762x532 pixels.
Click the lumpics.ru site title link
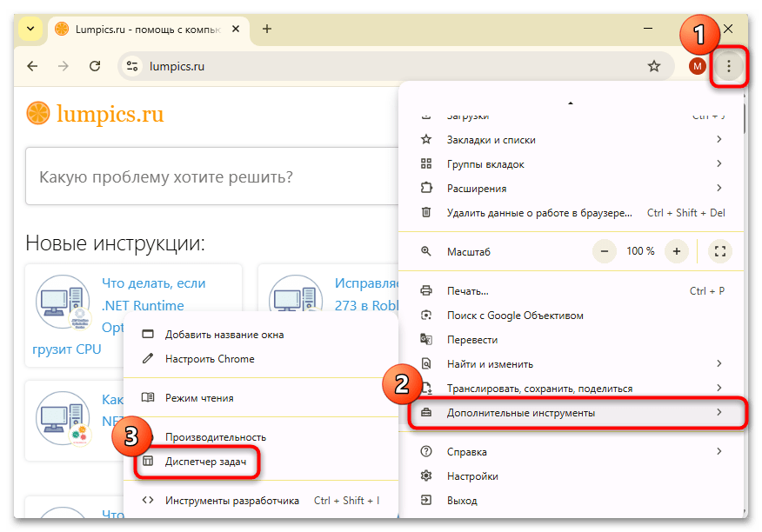pyautogui.click(x=110, y=114)
